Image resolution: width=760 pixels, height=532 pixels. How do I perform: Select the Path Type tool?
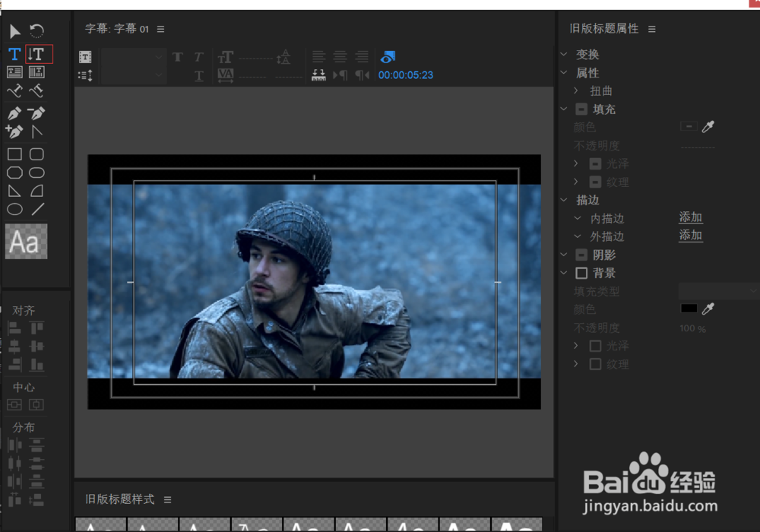14,90
